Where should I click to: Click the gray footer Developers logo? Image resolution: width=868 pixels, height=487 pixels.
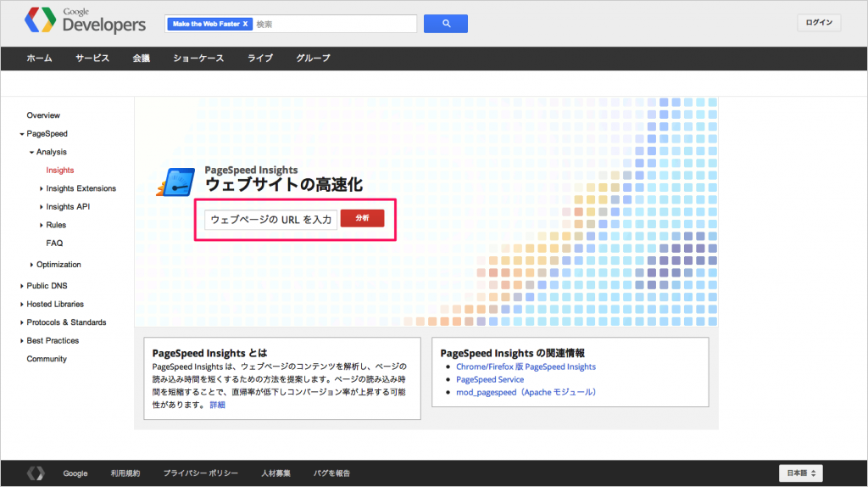pos(36,473)
